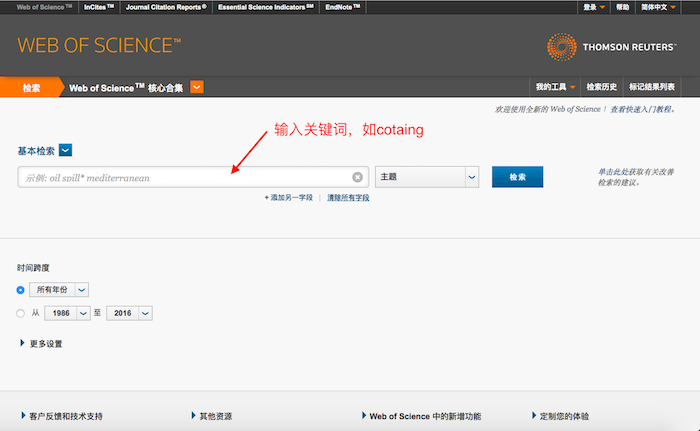This screenshot has height=431, width=700.
Task: Select the 所有年份 radio button
Action: [x=21, y=289]
